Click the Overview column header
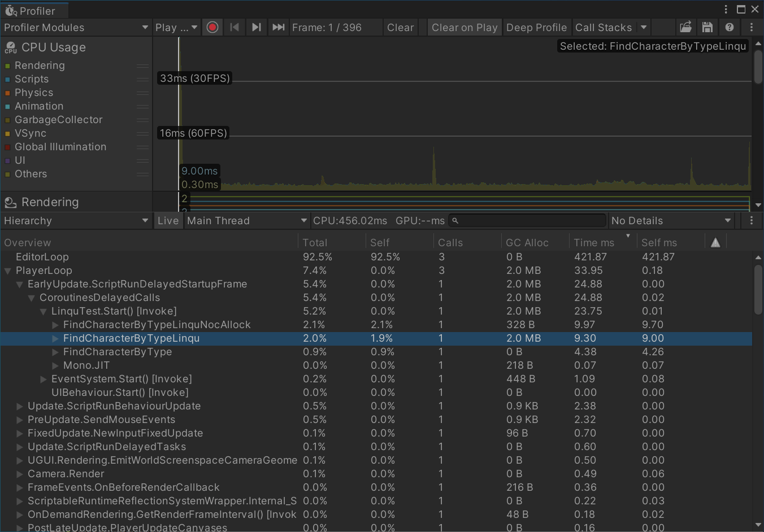The height and width of the screenshot is (532, 764). tap(149, 242)
